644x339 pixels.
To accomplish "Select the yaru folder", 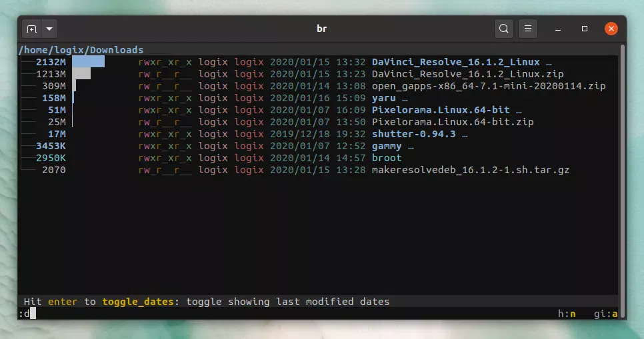I will pos(383,98).
